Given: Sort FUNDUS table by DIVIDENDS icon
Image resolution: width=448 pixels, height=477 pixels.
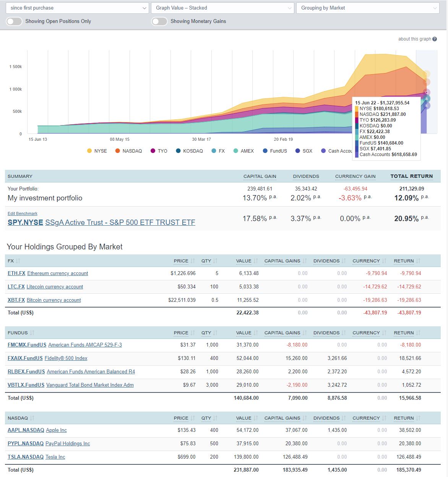Looking at the screenshot, I should click(x=344, y=333).
